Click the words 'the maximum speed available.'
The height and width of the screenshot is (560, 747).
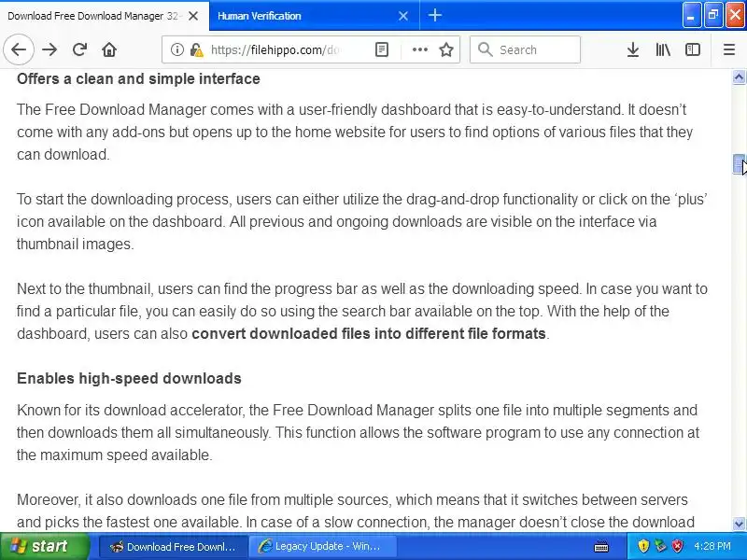click(114, 455)
